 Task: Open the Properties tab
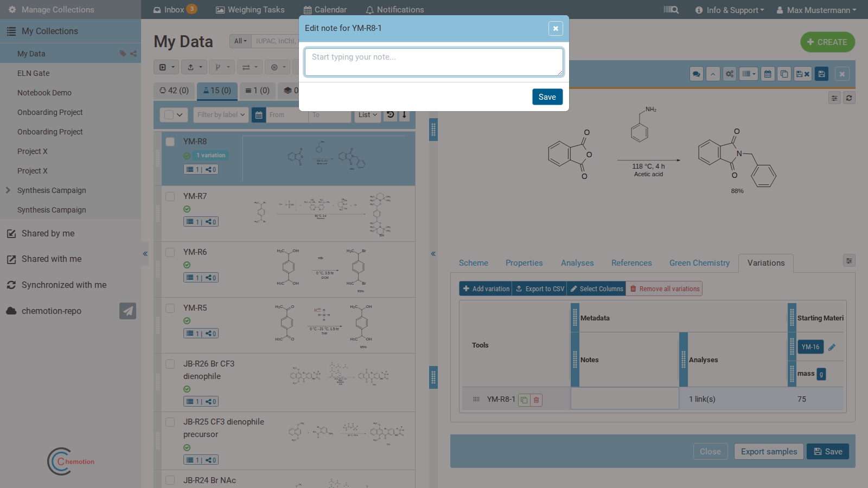point(524,263)
